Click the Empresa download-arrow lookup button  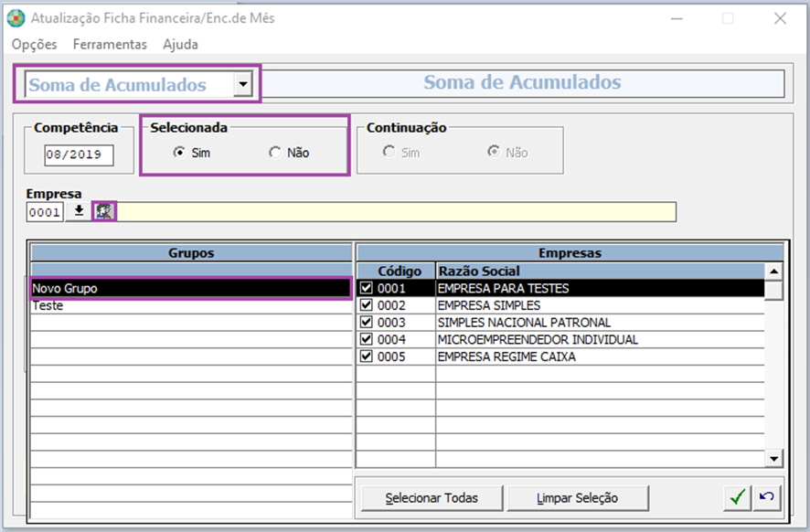click(x=79, y=211)
